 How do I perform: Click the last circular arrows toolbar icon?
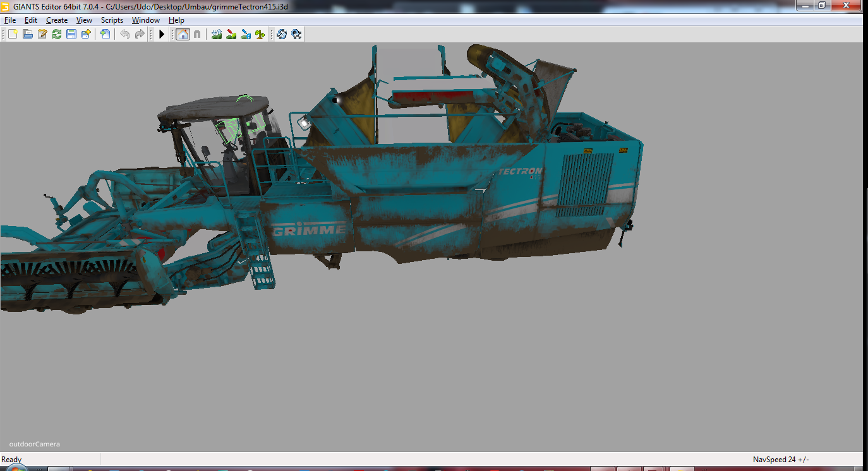pos(296,34)
